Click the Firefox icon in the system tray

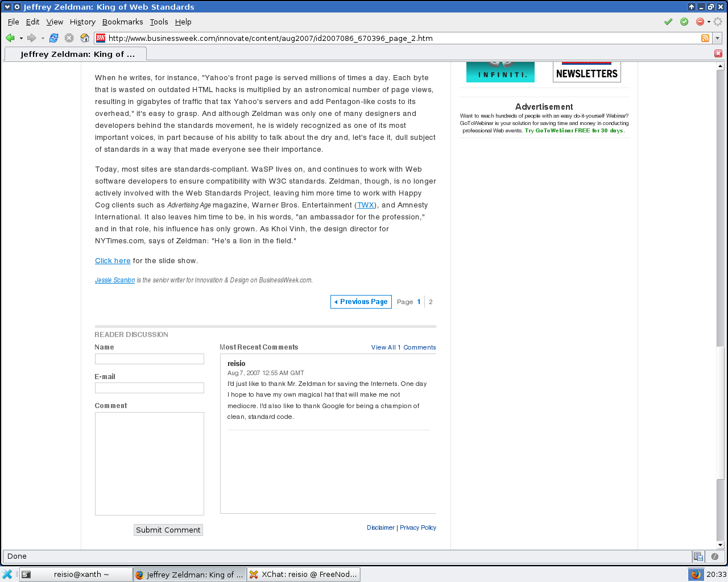[x=695, y=575]
